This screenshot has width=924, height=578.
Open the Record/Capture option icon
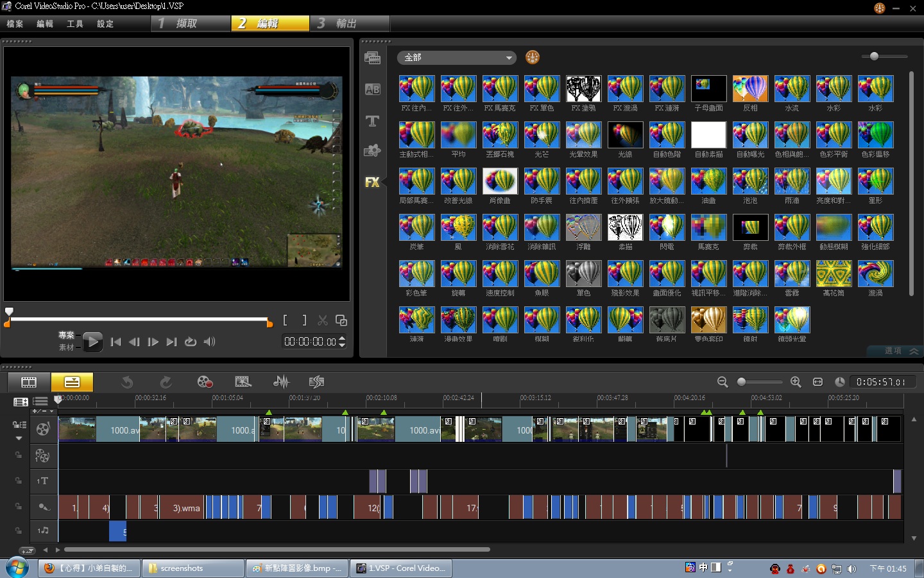pos(205,382)
